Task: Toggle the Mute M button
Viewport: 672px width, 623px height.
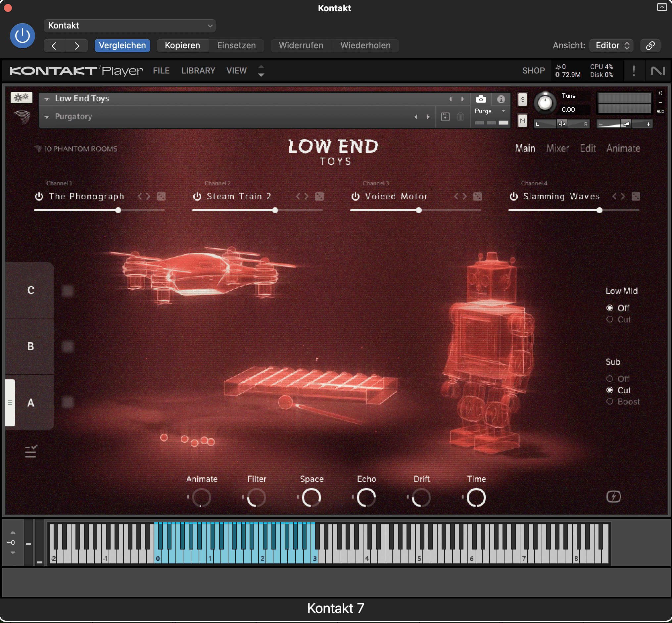Action: [522, 121]
